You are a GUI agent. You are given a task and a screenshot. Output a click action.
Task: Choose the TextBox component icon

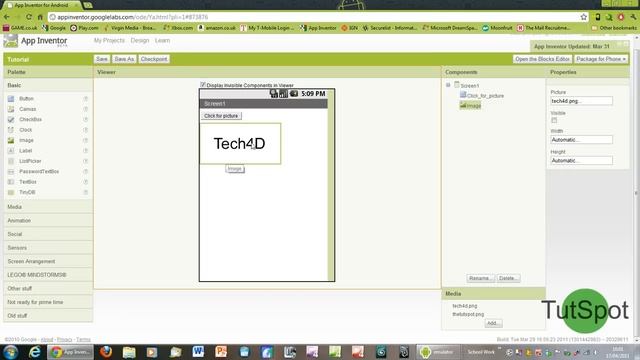click(x=11, y=182)
